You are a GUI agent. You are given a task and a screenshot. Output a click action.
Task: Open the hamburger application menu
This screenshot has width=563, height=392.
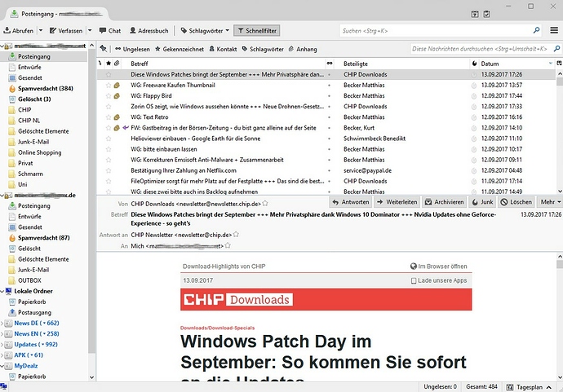coord(554,30)
